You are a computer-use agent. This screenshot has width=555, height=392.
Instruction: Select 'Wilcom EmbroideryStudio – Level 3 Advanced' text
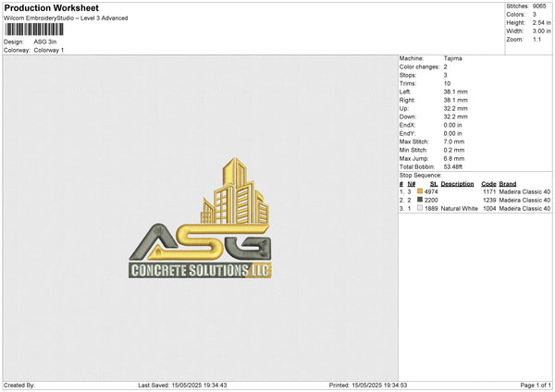[x=66, y=18]
